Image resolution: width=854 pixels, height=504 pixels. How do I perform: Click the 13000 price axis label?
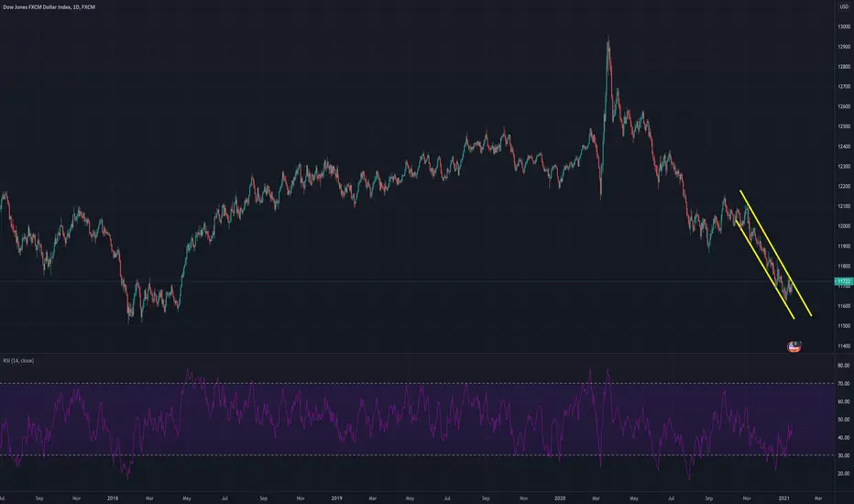point(844,27)
